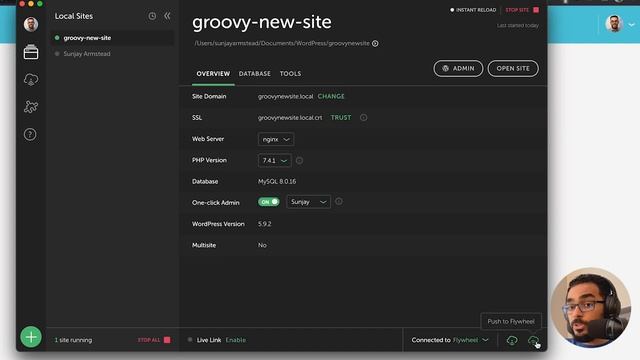The height and width of the screenshot is (360, 640).
Task: Expand the profile chevron in background window
Action: coord(631,24)
